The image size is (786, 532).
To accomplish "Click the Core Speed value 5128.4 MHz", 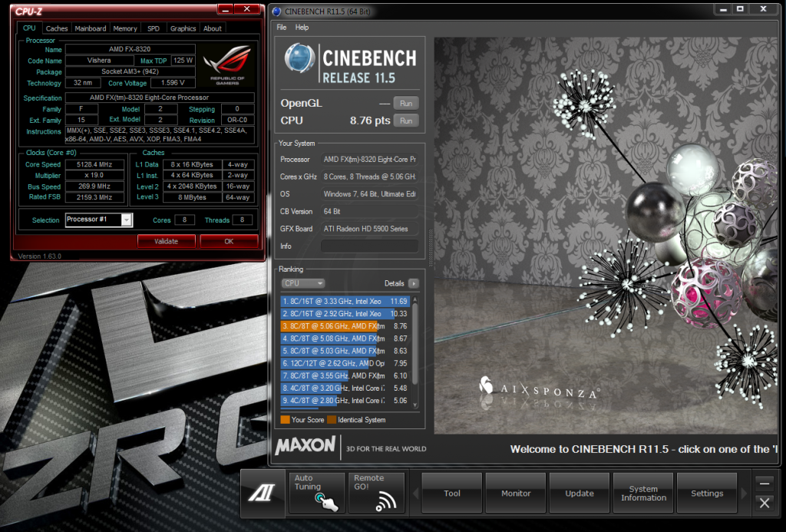I will [x=94, y=164].
